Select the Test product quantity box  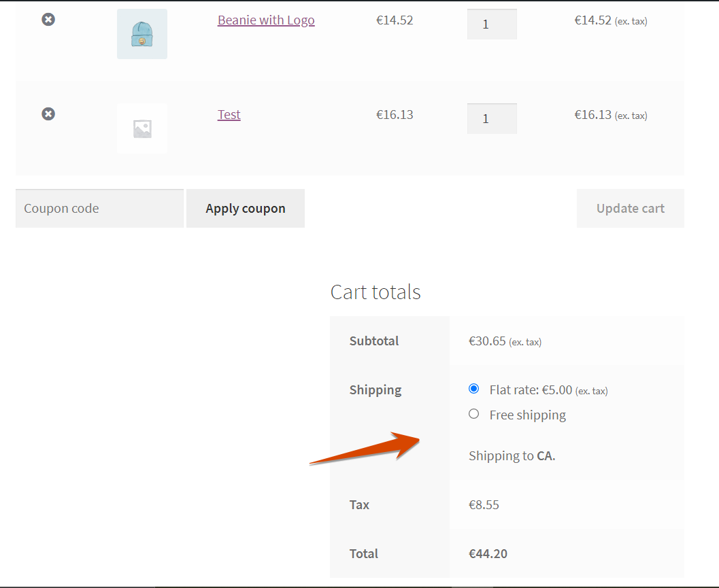click(x=492, y=118)
